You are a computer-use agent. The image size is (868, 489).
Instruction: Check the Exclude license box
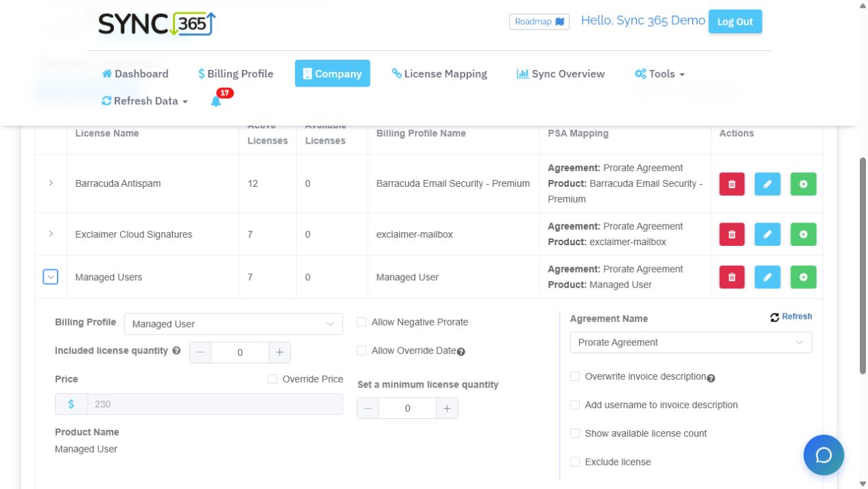pyautogui.click(x=575, y=462)
